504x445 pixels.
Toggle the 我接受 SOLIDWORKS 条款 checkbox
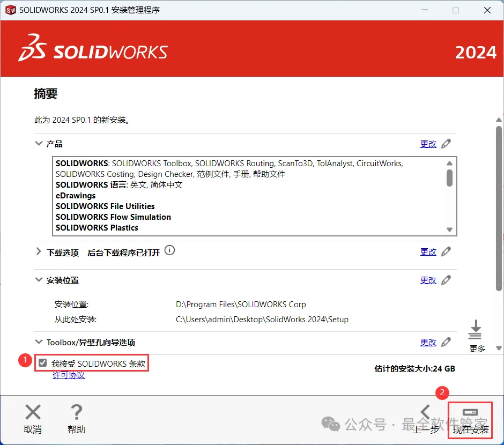(x=42, y=363)
